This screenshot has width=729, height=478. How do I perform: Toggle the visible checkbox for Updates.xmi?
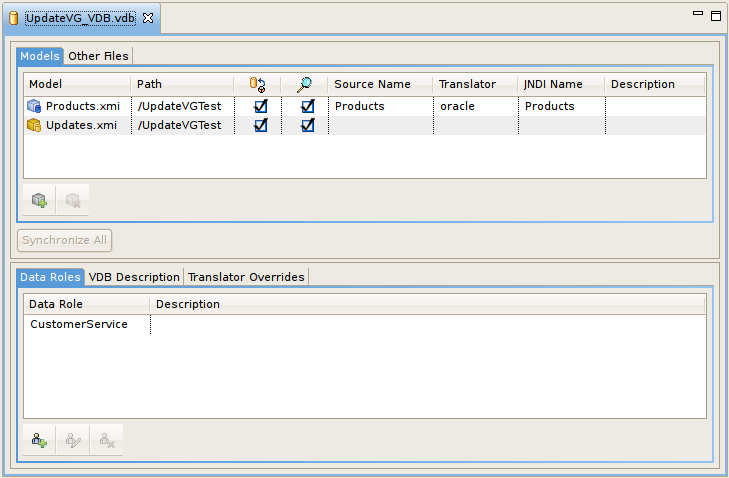(308, 125)
